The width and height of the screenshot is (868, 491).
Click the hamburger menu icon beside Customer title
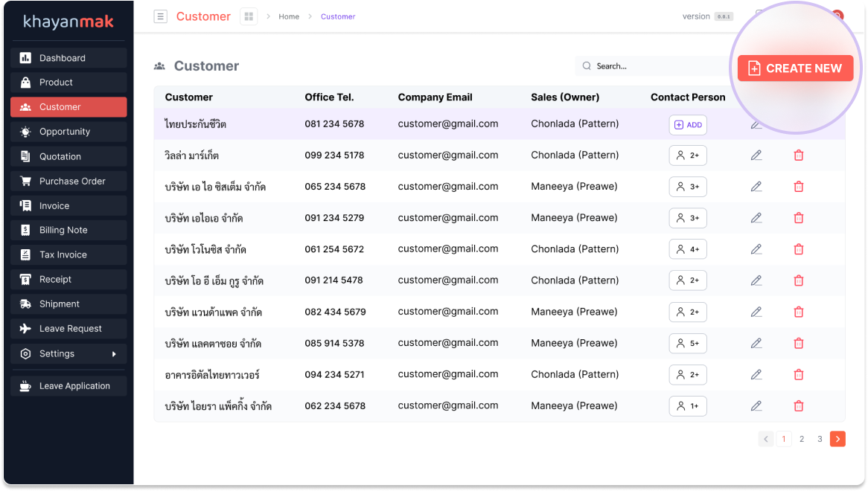[160, 16]
